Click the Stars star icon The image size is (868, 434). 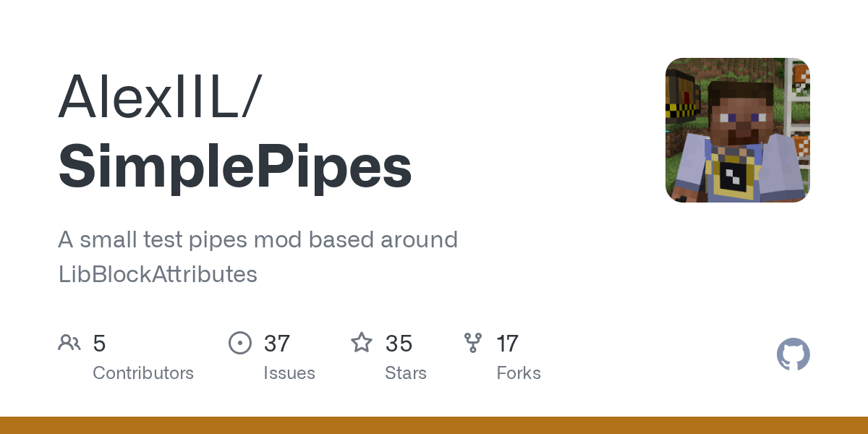pyautogui.click(x=362, y=343)
